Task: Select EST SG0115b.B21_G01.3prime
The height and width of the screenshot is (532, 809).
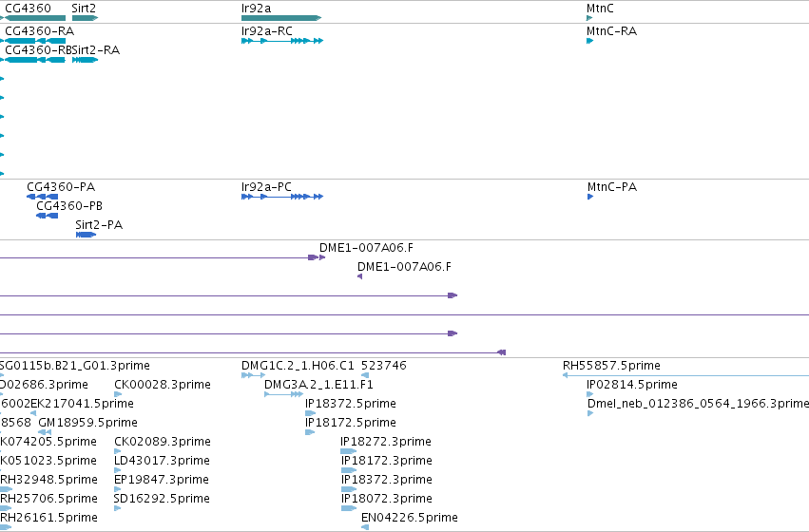Action: (75, 366)
